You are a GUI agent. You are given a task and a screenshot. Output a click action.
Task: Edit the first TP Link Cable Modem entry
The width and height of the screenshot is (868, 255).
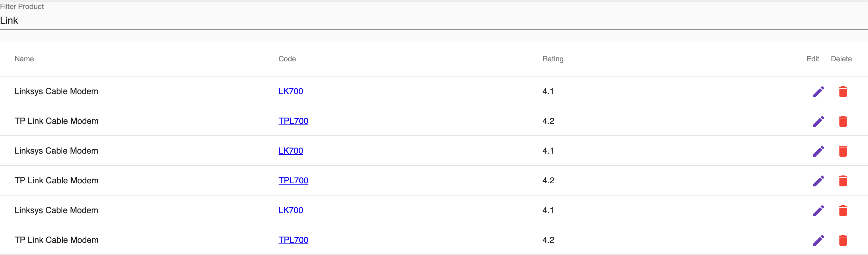[818, 121]
